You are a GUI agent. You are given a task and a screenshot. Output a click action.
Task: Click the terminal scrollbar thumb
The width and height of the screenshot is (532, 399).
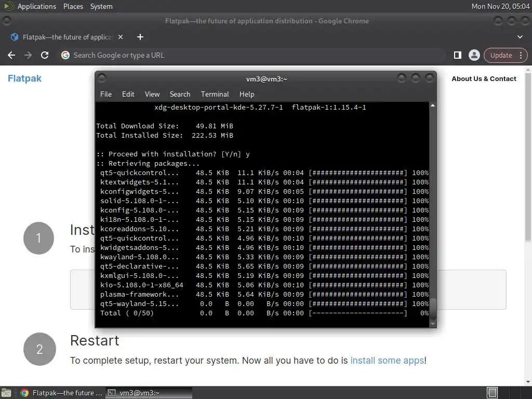[x=433, y=308]
